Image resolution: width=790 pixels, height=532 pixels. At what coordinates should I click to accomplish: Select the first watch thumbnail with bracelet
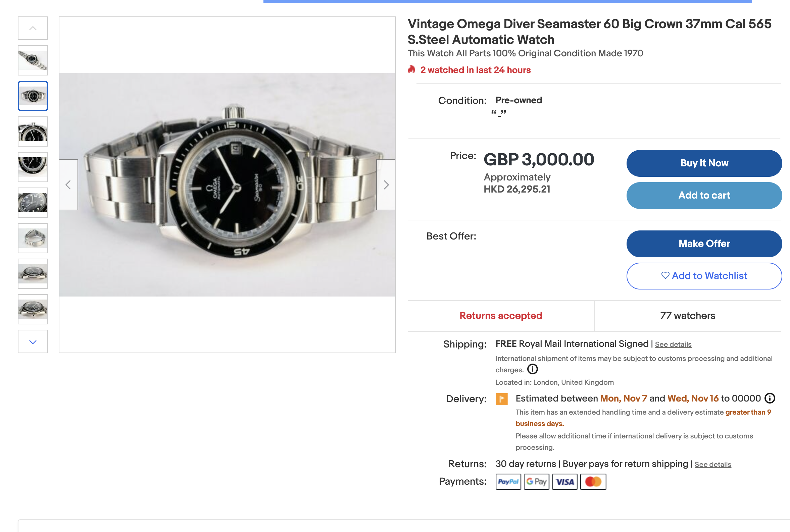click(x=33, y=60)
